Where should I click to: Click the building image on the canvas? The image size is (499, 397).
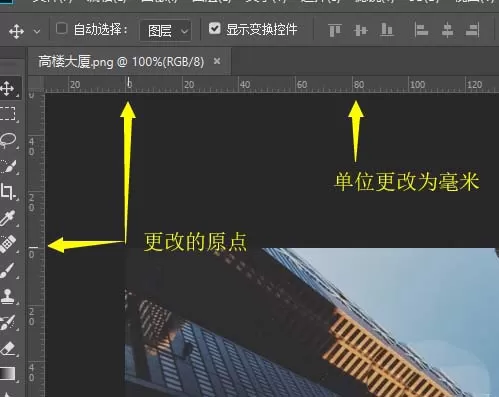point(312,322)
